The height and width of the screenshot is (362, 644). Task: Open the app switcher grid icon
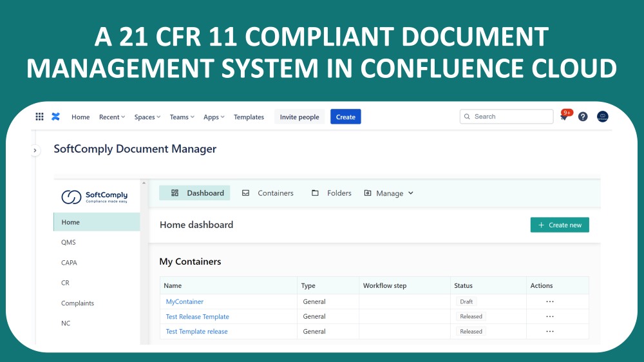tap(39, 117)
